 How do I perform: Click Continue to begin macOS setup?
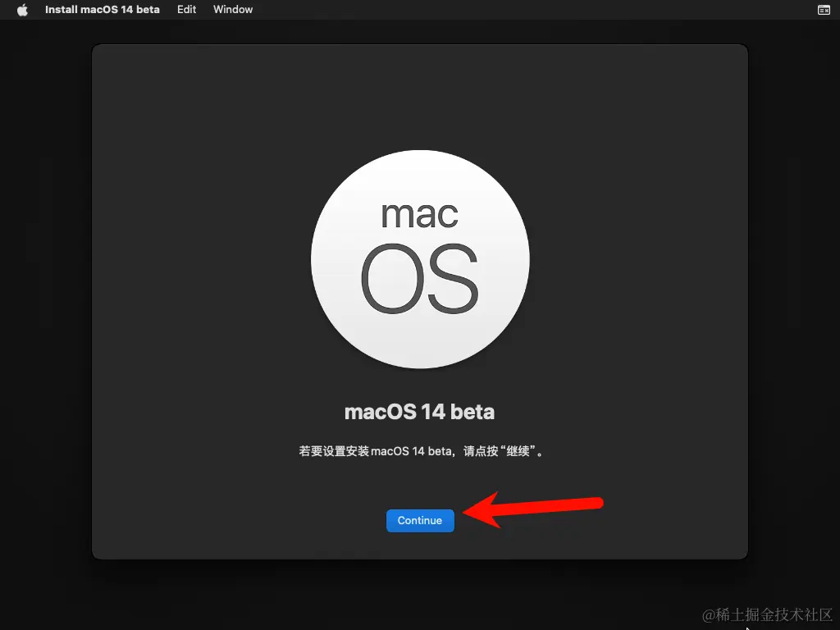[x=420, y=520]
